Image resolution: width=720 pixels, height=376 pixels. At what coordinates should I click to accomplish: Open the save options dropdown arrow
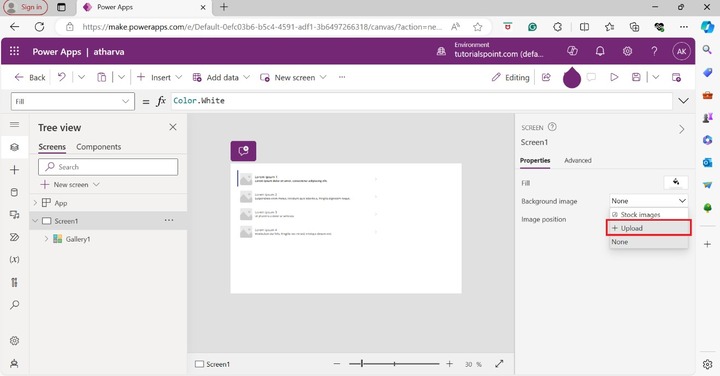click(656, 77)
